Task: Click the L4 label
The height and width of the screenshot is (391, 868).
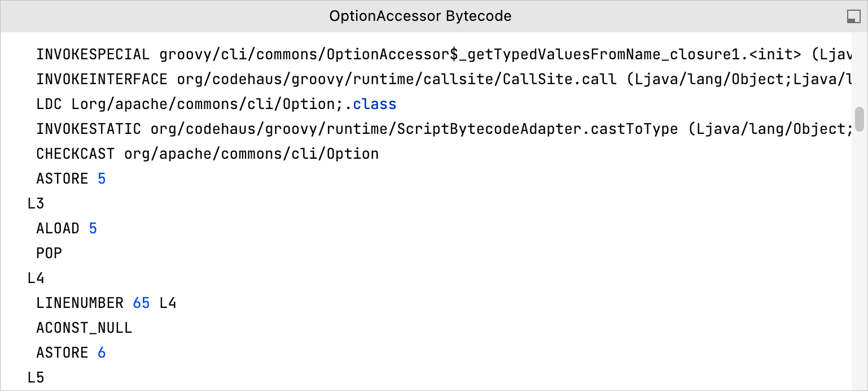Action: point(34,278)
